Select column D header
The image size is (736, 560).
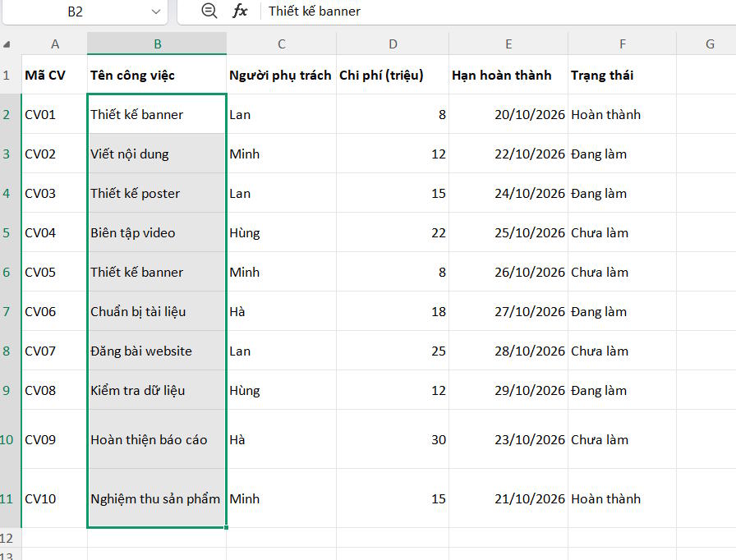pos(393,44)
